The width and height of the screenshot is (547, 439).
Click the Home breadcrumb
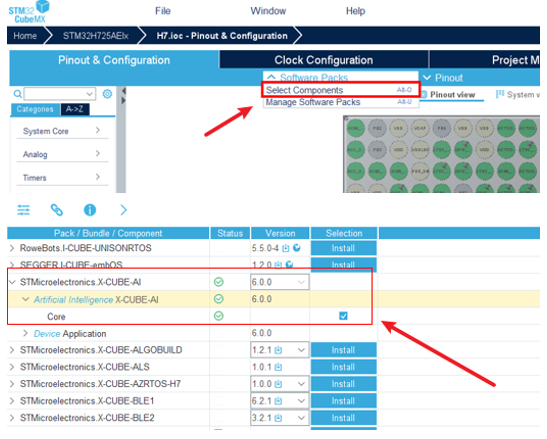point(25,36)
